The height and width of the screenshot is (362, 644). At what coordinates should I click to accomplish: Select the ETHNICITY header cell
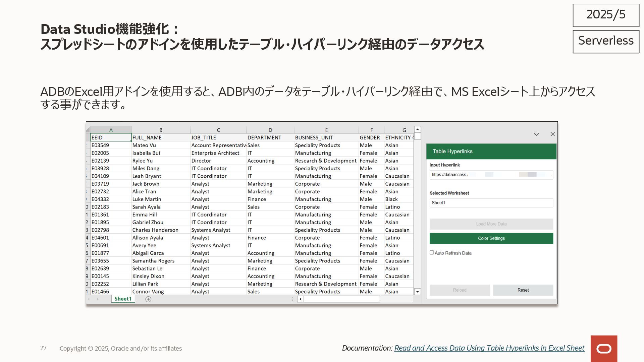[x=399, y=137]
